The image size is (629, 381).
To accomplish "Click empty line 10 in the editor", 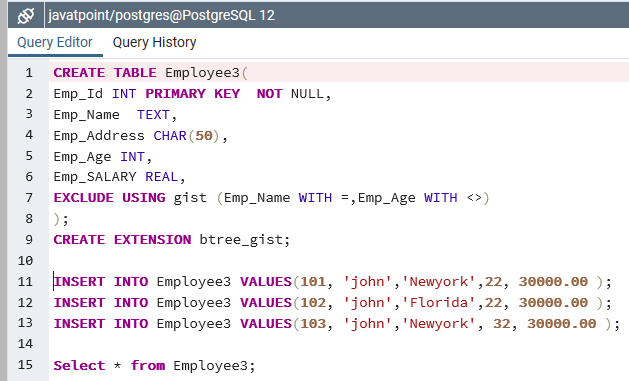I will pyautogui.click(x=339, y=261).
